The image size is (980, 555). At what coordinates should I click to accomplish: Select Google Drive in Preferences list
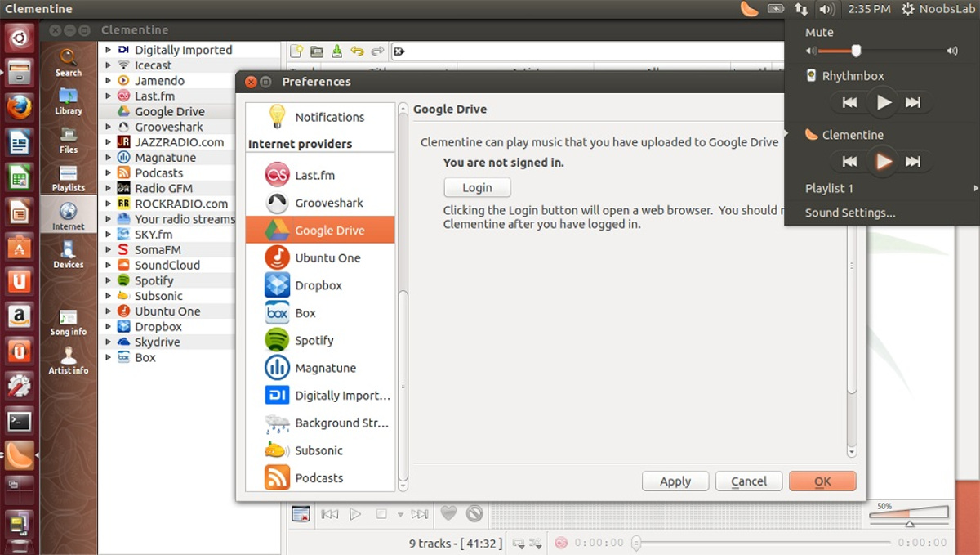320,231
